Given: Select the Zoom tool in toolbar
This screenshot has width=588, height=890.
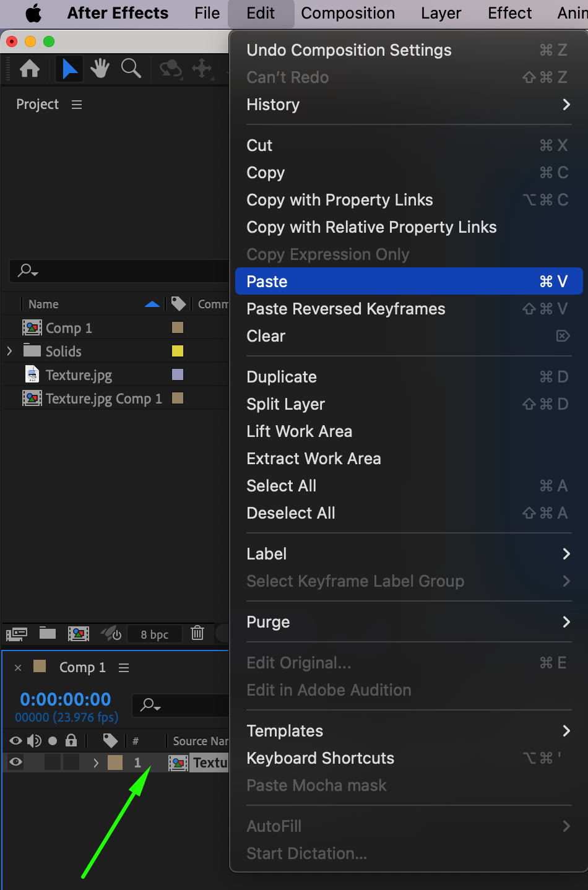Looking at the screenshot, I should coord(131,69).
